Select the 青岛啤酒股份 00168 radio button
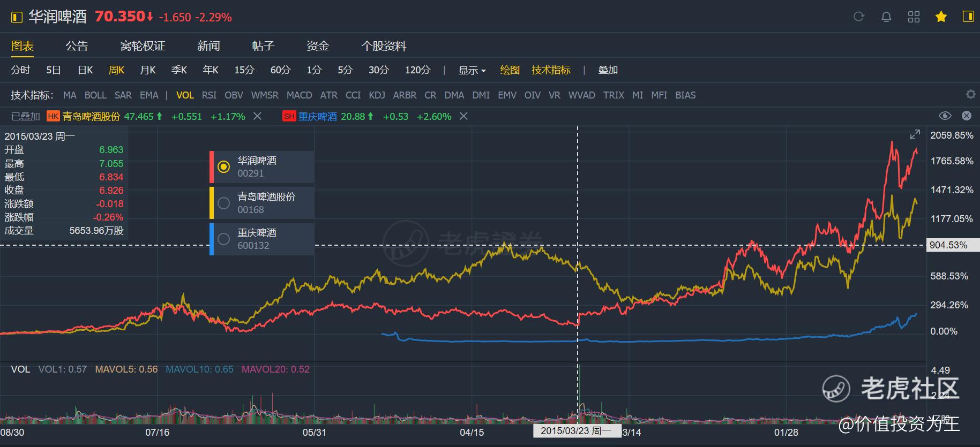 [x=223, y=203]
